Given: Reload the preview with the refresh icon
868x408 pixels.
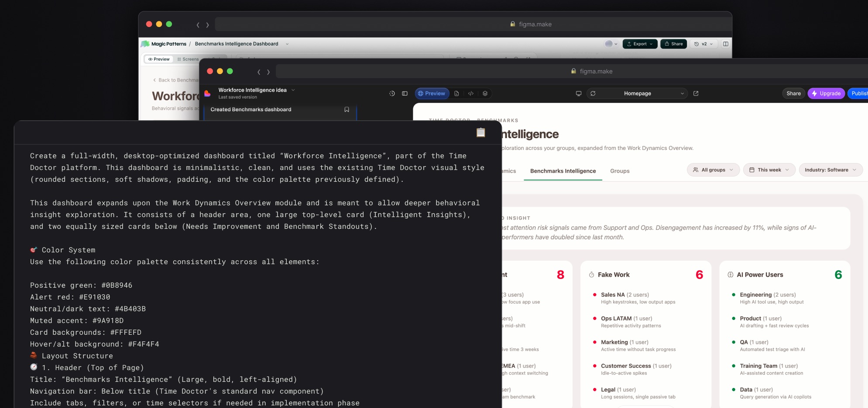Looking at the screenshot, I should [x=593, y=93].
